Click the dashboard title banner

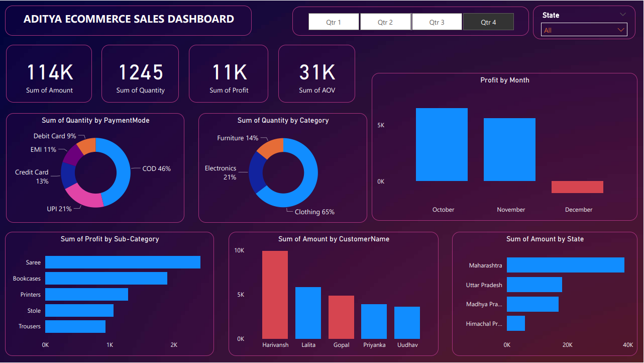[129, 20]
